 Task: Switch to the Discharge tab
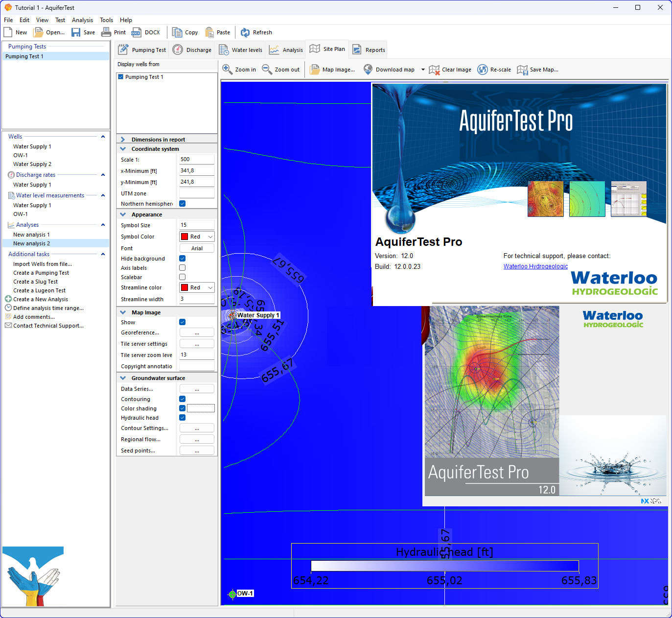tap(192, 50)
